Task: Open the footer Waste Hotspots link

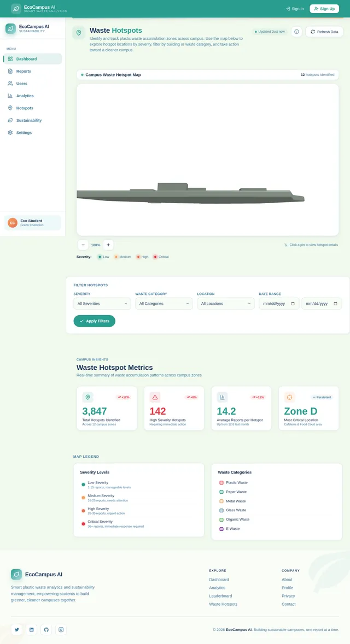Action: tap(223, 604)
